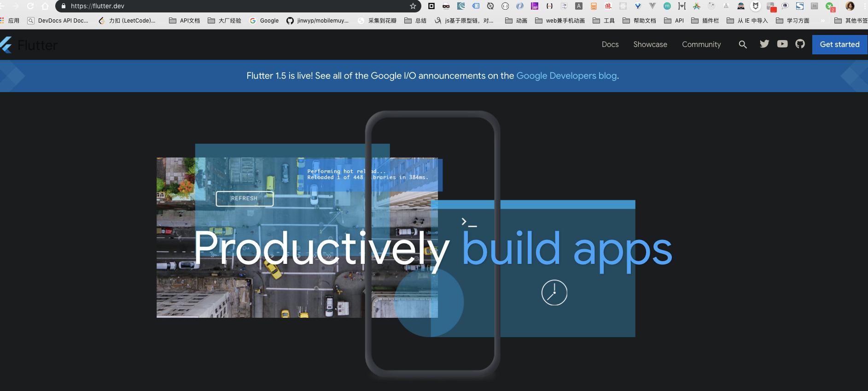Viewport: 868px width, 391px height.
Task: Expand the 大厂经验 bookmark folder
Action: (225, 21)
